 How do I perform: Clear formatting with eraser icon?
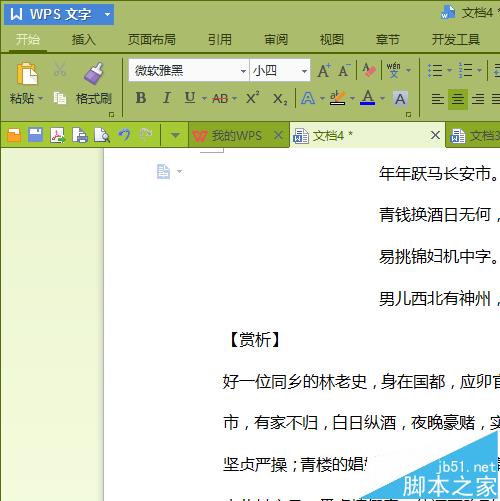point(369,70)
